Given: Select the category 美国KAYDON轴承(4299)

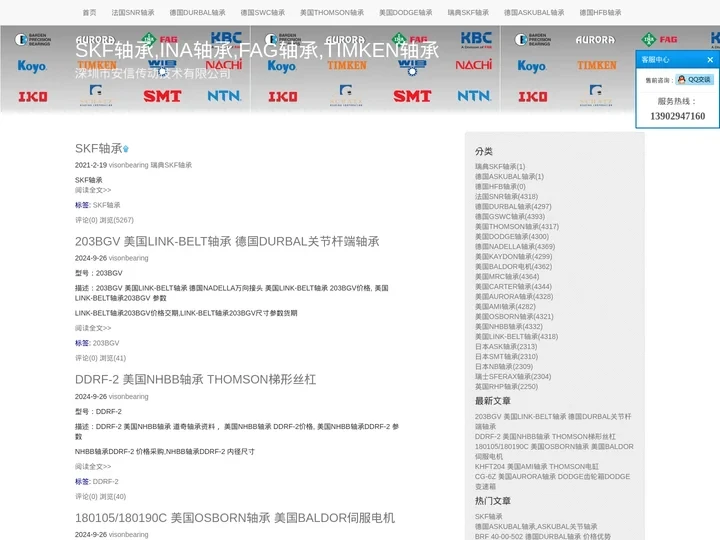Looking at the screenshot, I should (x=514, y=257).
